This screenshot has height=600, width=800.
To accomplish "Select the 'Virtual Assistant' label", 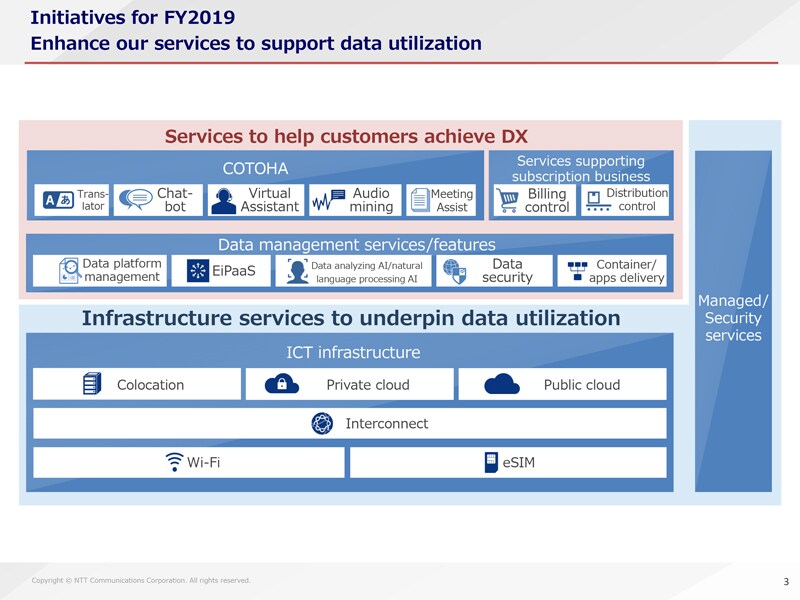I will click(269, 200).
